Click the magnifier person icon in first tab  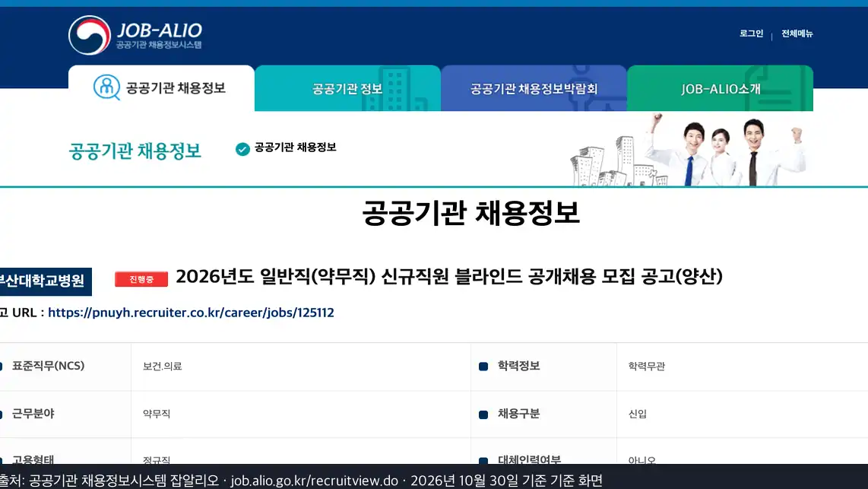point(106,87)
